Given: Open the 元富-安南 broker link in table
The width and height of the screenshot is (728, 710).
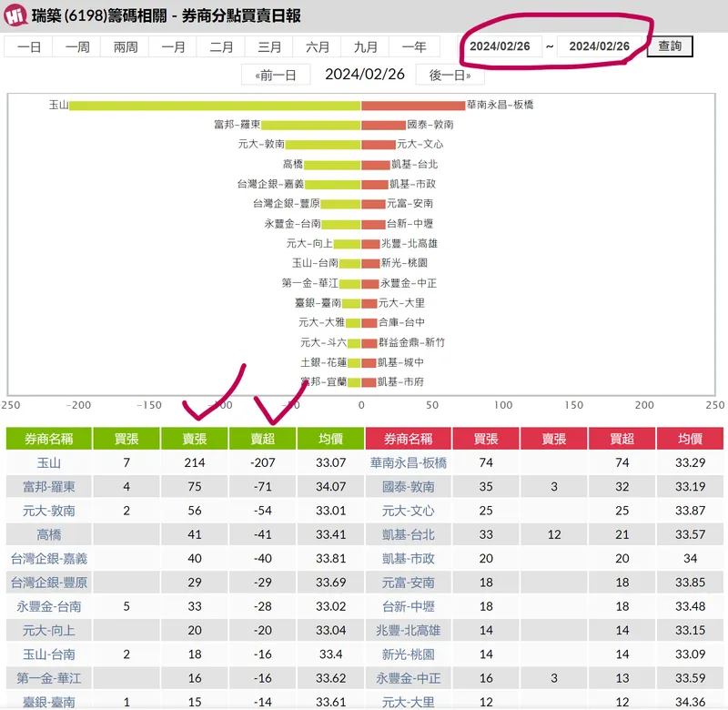Looking at the screenshot, I should pos(408,583).
